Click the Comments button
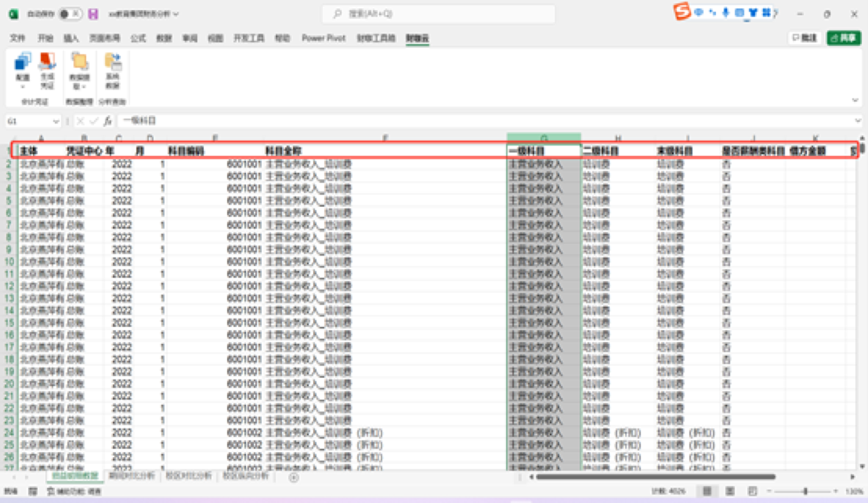 pos(804,38)
